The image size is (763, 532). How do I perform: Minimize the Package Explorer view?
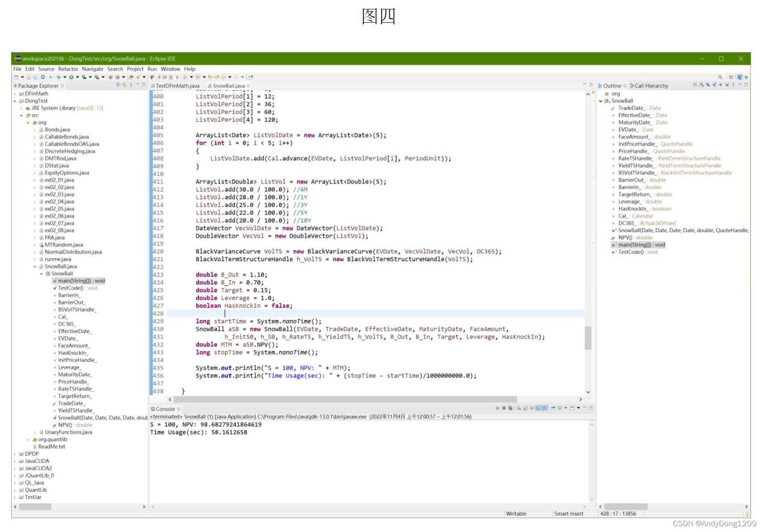137,84
